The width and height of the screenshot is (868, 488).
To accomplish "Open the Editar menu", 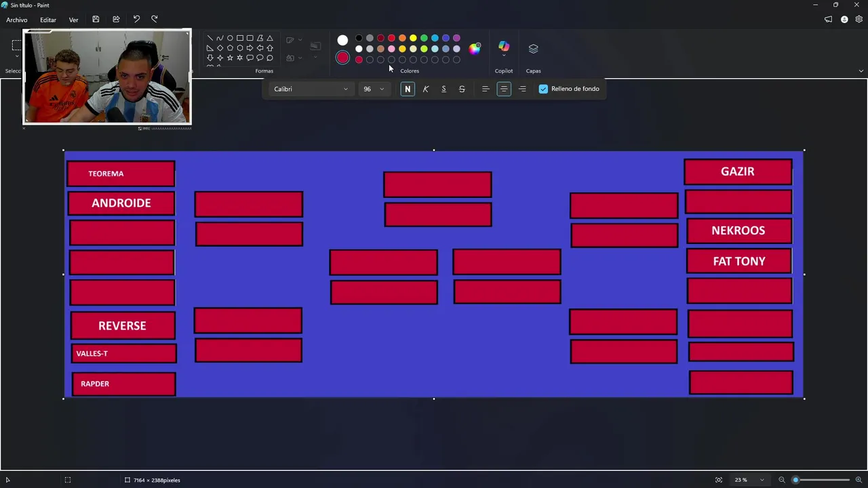I will click(x=47, y=20).
